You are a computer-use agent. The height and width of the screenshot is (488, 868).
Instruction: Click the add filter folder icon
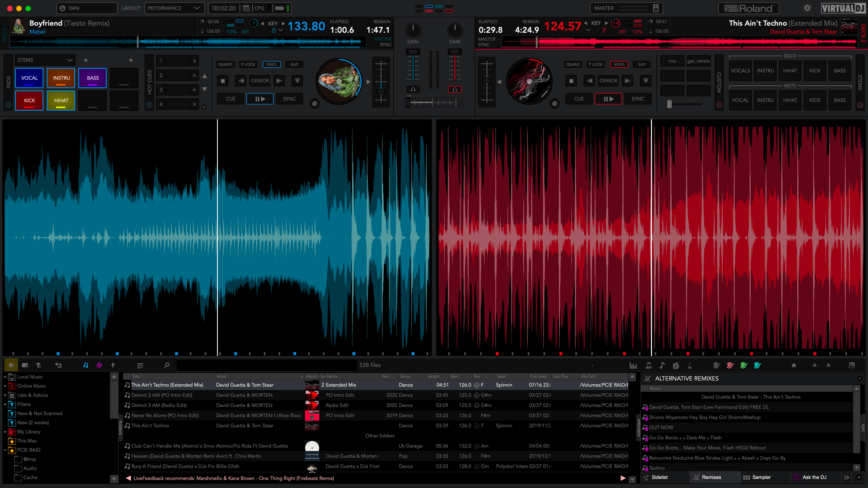tap(39, 365)
